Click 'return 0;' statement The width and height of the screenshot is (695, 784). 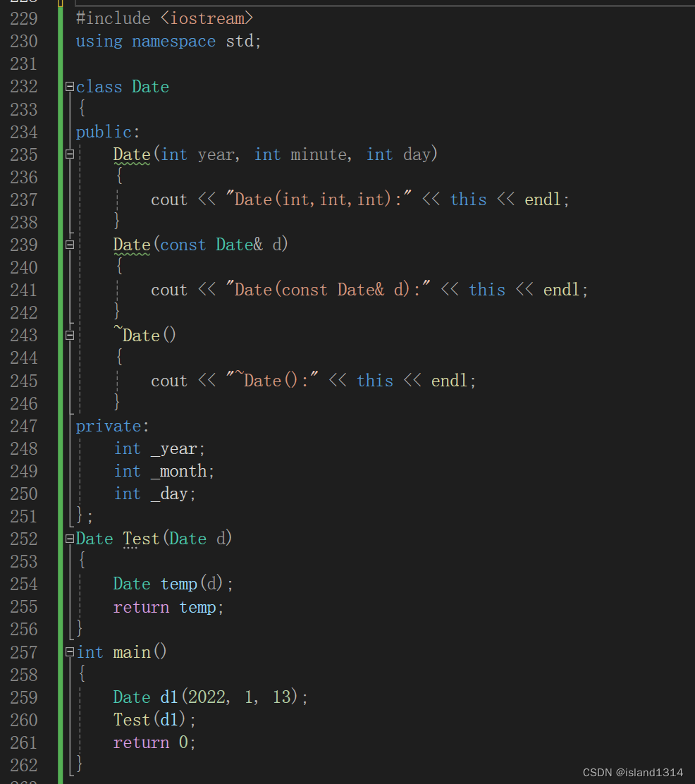point(154,742)
